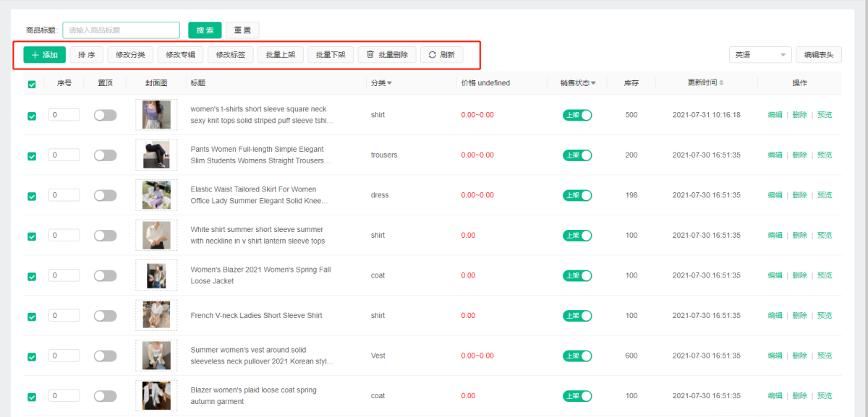This screenshot has width=868, height=417.
Task: Open the purple t-shirt cover thumbnail
Action: pos(156,115)
